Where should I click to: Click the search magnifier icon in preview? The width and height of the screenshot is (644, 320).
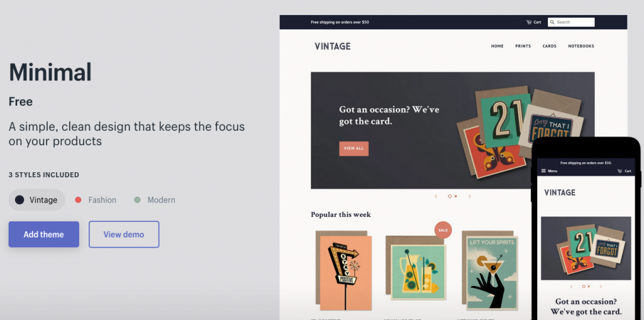[x=552, y=22]
